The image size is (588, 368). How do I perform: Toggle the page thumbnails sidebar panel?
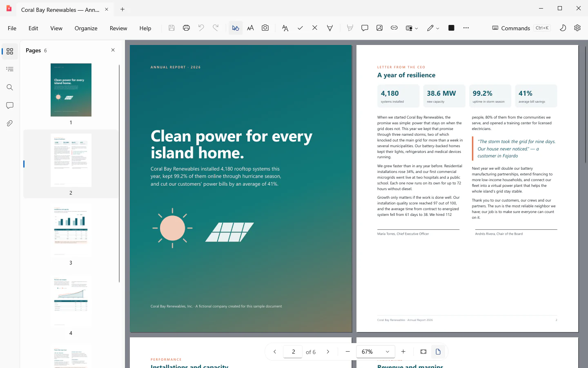tap(10, 52)
